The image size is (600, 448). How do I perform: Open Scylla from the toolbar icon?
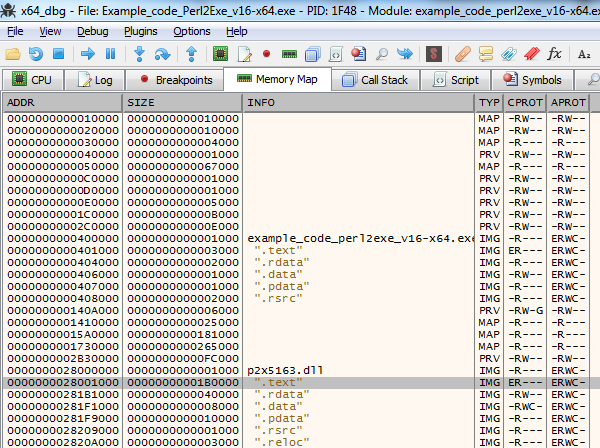click(x=434, y=53)
